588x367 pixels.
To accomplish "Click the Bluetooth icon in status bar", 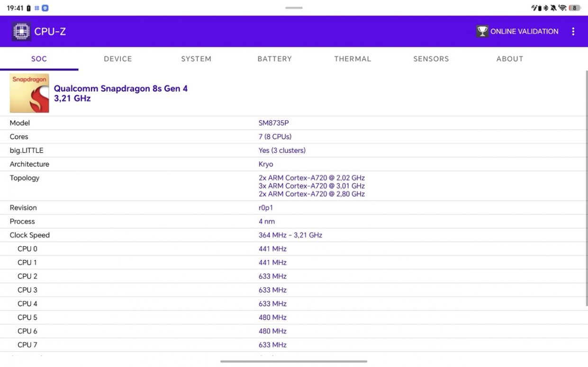I will [x=545, y=8].
